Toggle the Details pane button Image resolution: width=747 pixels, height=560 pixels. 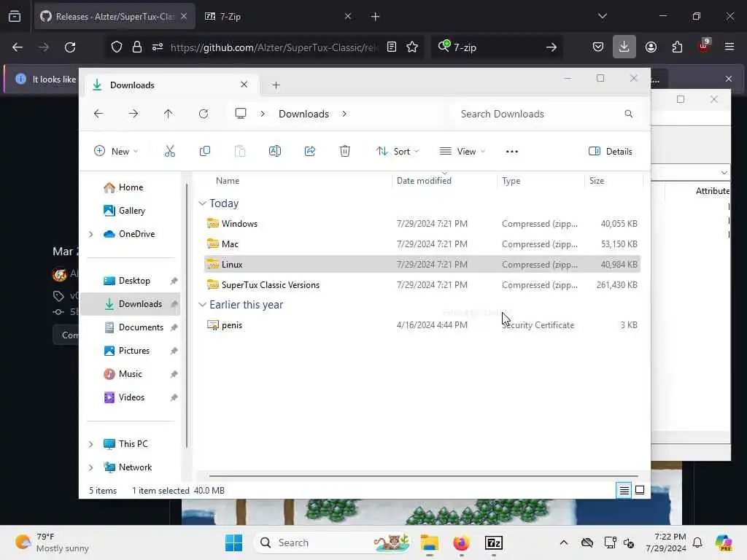click(611, 152)
